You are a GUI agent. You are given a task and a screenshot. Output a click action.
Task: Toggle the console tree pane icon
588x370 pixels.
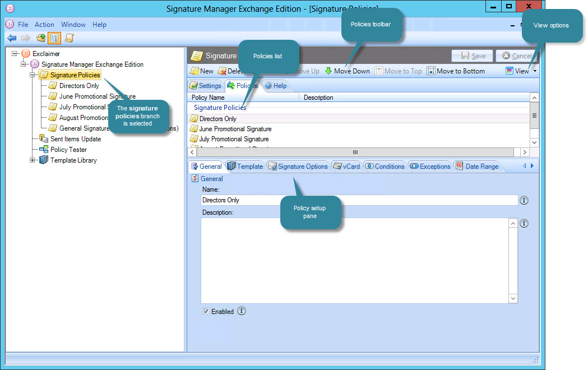(x=55, y=38)
